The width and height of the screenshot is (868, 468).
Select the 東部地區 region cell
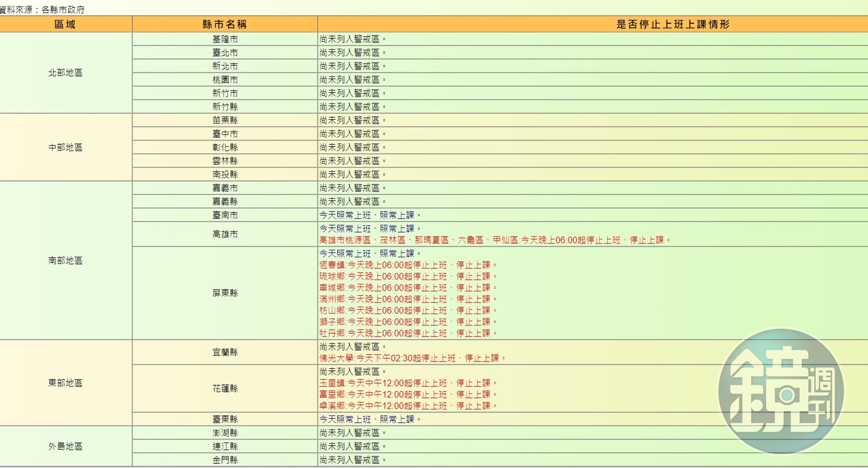click(x=65, y=383)
